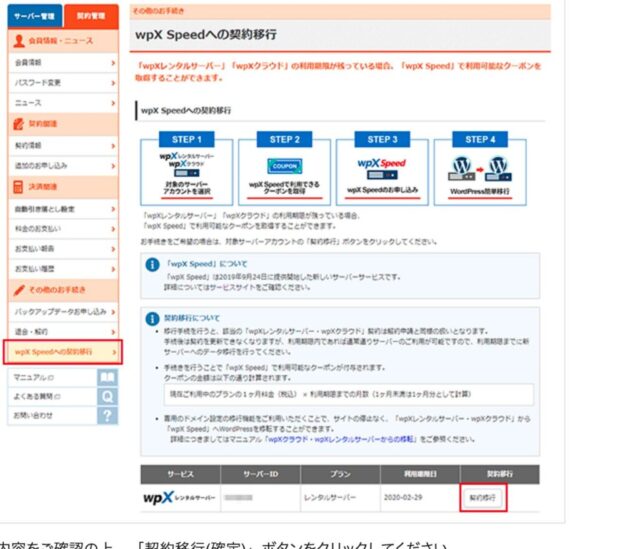The image size is (640, 549).
Task: Click the chevron on the 追加のお申し込み row
Action: 113,166
